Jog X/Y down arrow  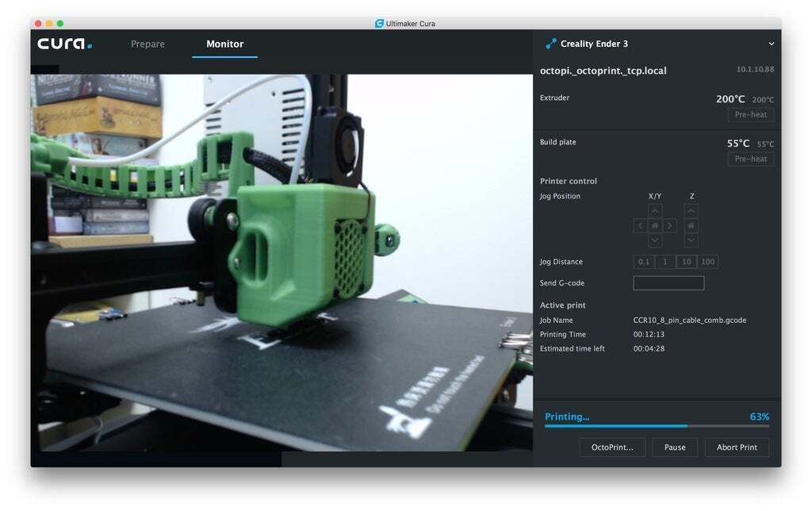click(655, 240)
